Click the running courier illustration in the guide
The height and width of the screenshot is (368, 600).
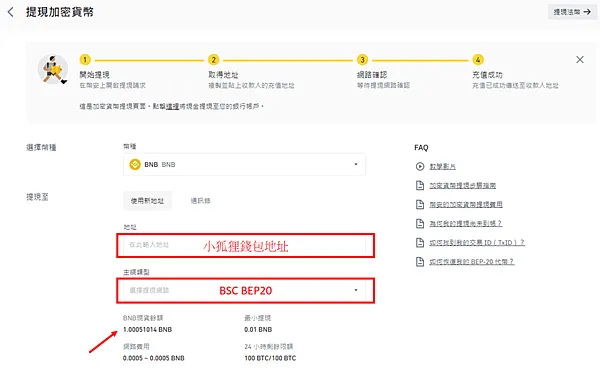53,70
